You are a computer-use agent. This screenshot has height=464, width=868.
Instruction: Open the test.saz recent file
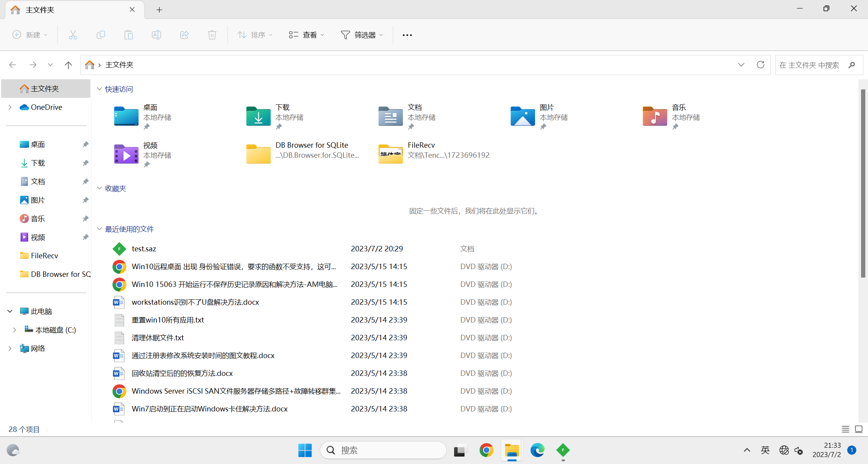tap(144, 249)
